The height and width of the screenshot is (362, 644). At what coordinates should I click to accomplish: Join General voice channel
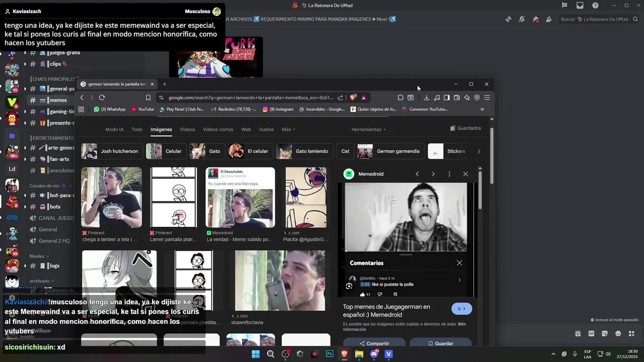48,230
